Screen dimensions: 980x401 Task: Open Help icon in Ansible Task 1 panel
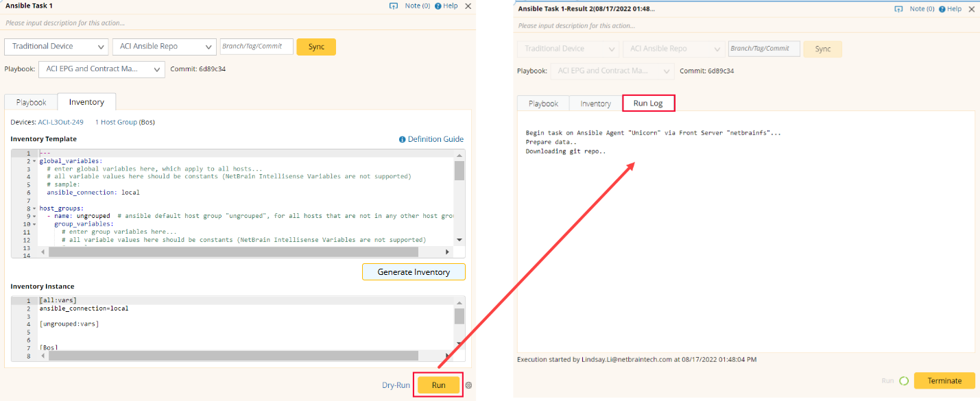pyautogui.click(x=438, y=5)
